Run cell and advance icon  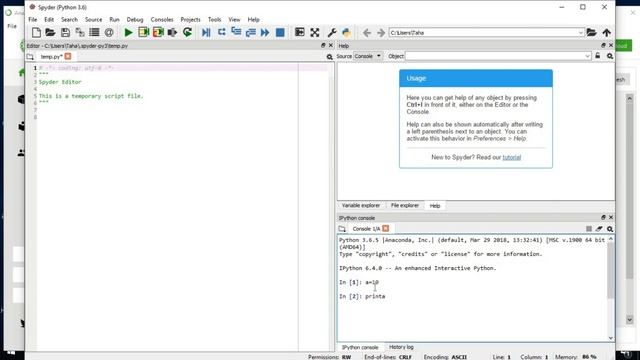[158, 32]
